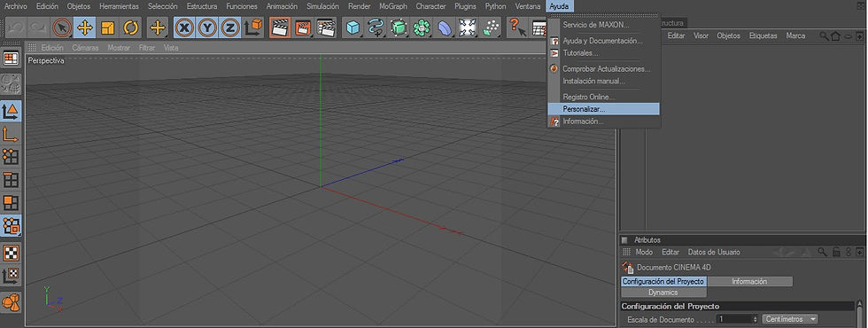Activate the Rotate tool
This screenshot has height=328, width=868.
pyautogui.click(x=131, y=27)
